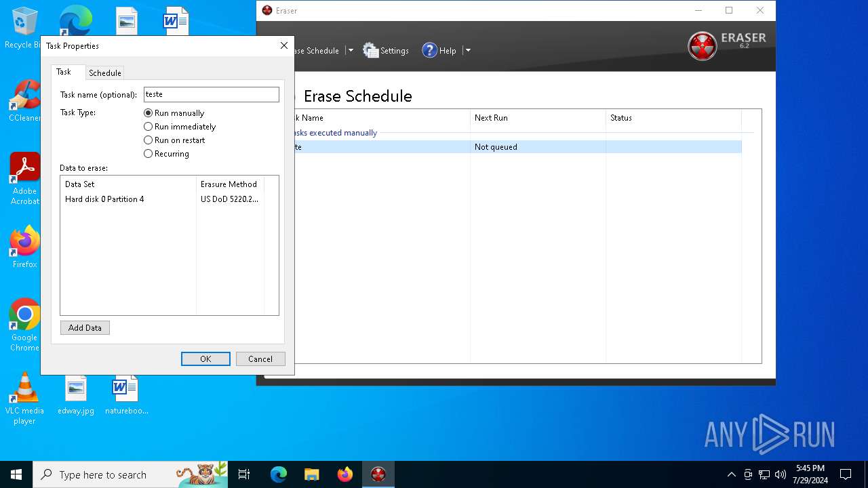Screen dimensions: 868x488
Task: Open Eraser Settings gear icon
Action: tap(370, 50)
